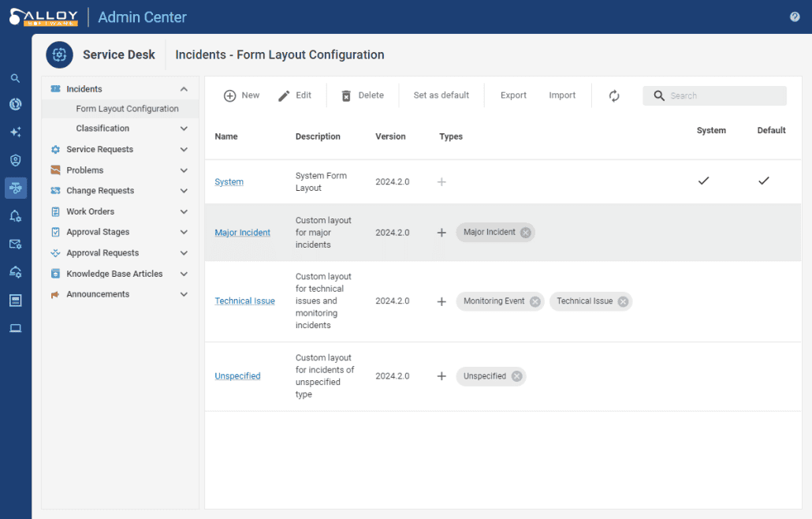The width and height of the screenshot is (812, 519).
Task: Click the globe icon in the sidebar
Action: click(x=15, y=103)
